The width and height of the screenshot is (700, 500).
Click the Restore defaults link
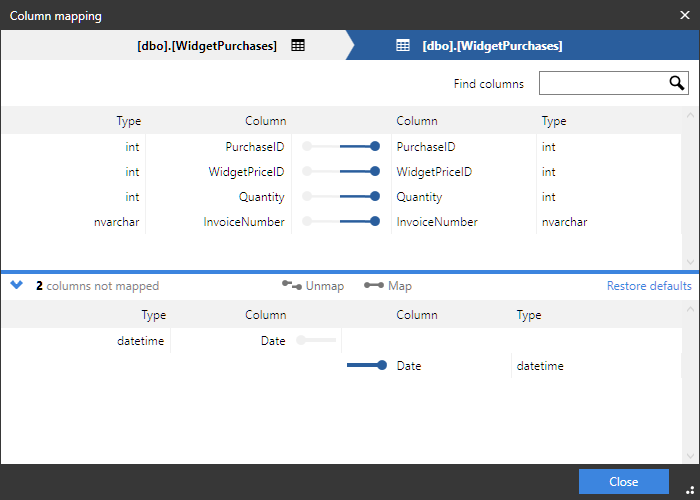pos(649,286)
